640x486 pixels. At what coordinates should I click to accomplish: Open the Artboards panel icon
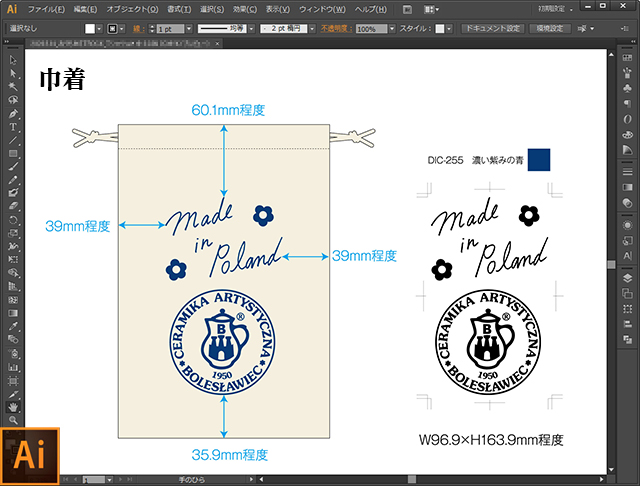[x=627, y=293]
